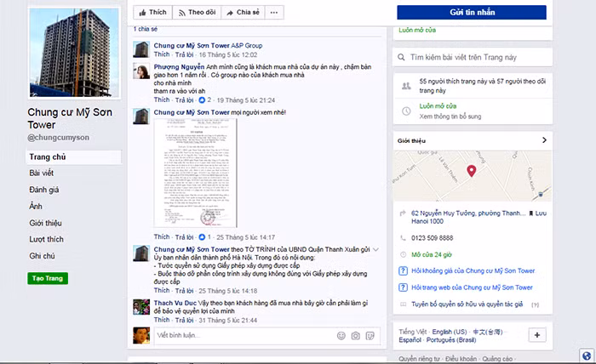596x364 pixels.
Task: Click the globe icon in bottom corner
Action: [x=587, y=355]
